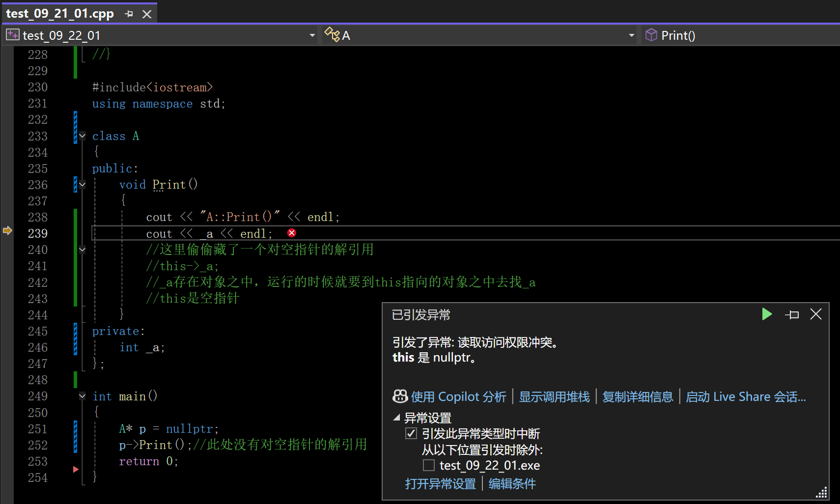Click the 'p->Print();' call
The width and height of the screenshot is (840, 504).
(155, 445)
